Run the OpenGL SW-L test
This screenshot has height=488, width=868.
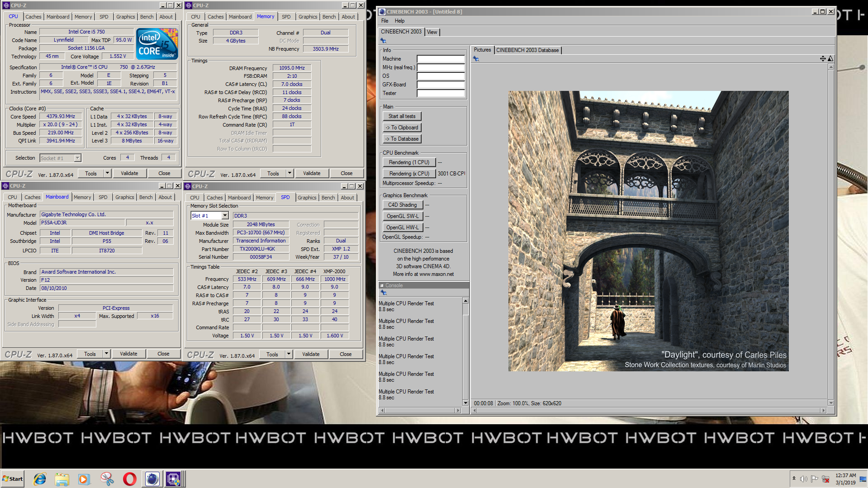pos(402,216)
